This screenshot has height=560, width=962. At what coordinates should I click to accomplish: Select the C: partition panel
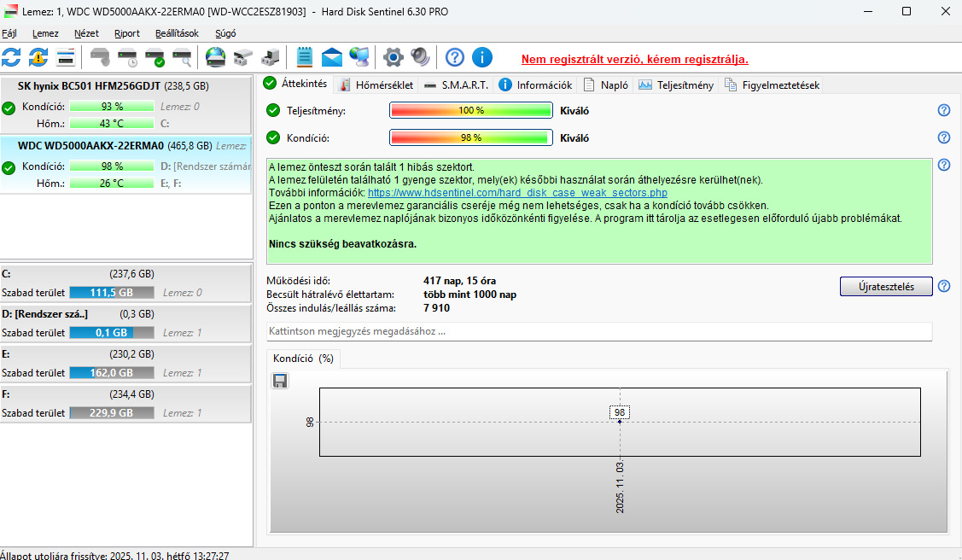click(x=125, y=283)
